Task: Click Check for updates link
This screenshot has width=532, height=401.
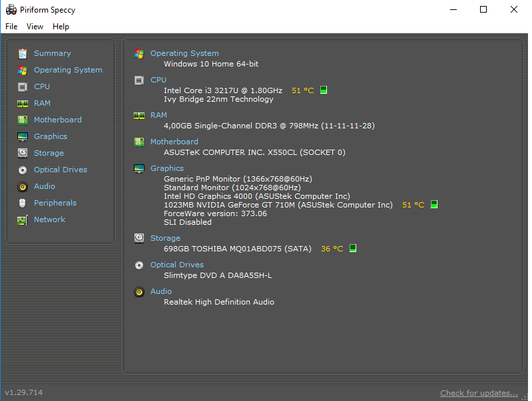Action: click(x=479, y=393)
